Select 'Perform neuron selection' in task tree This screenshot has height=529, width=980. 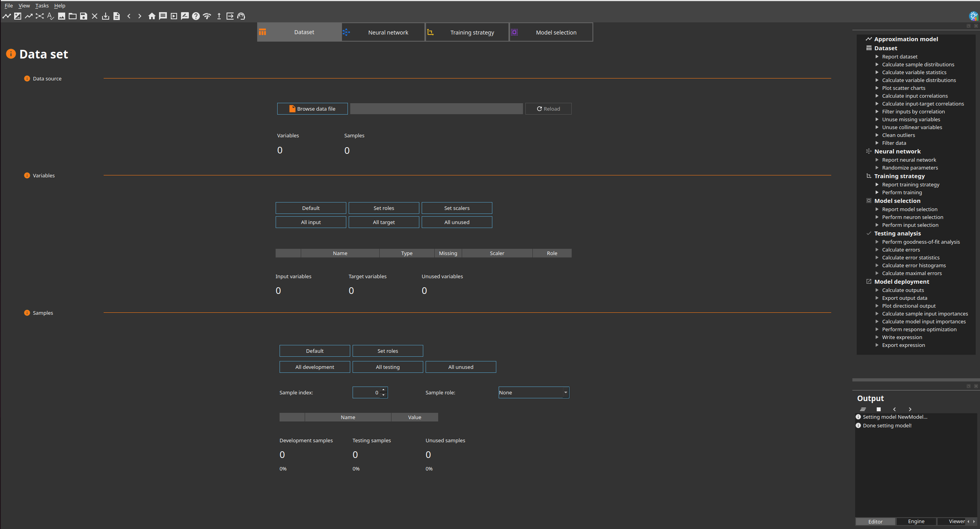point(912,217)
